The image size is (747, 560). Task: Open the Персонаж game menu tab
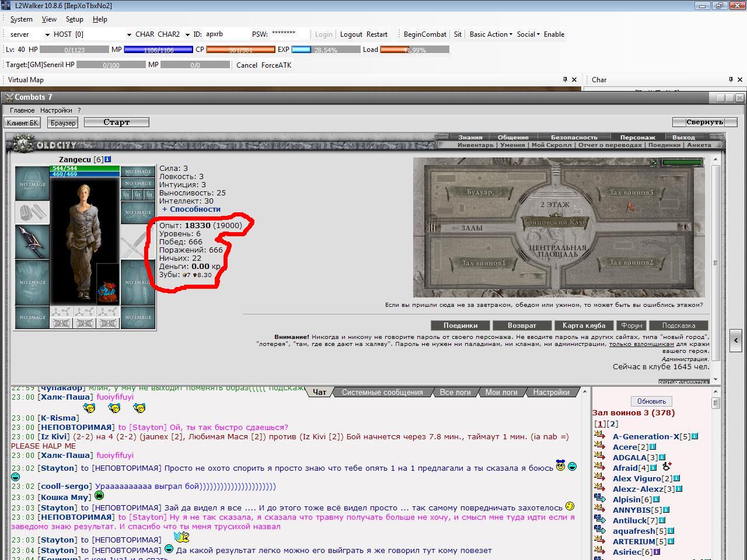click(638, 138)
